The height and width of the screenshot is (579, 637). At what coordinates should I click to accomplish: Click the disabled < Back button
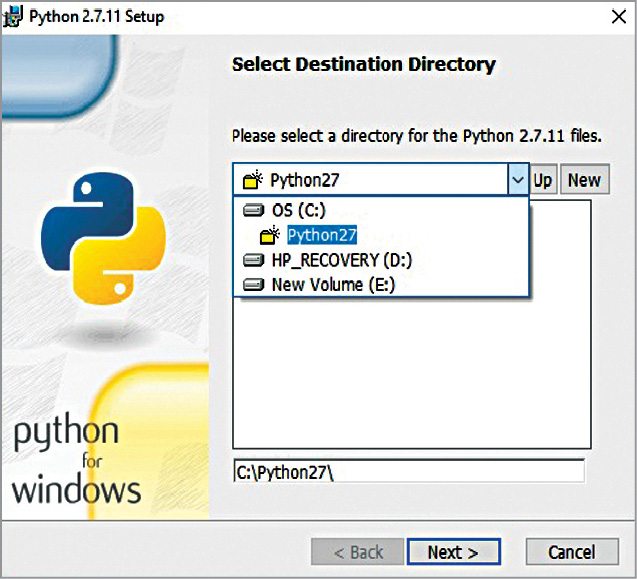point(358,552)
